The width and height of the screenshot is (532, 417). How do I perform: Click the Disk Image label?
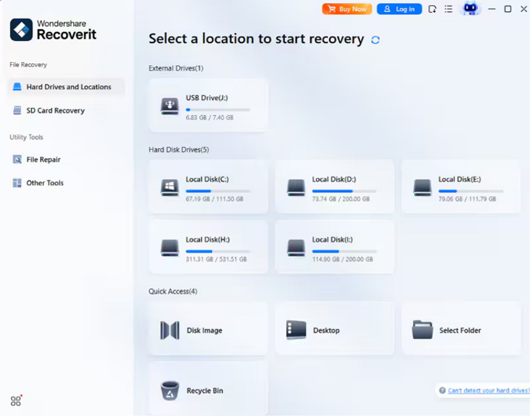(205, 331)
